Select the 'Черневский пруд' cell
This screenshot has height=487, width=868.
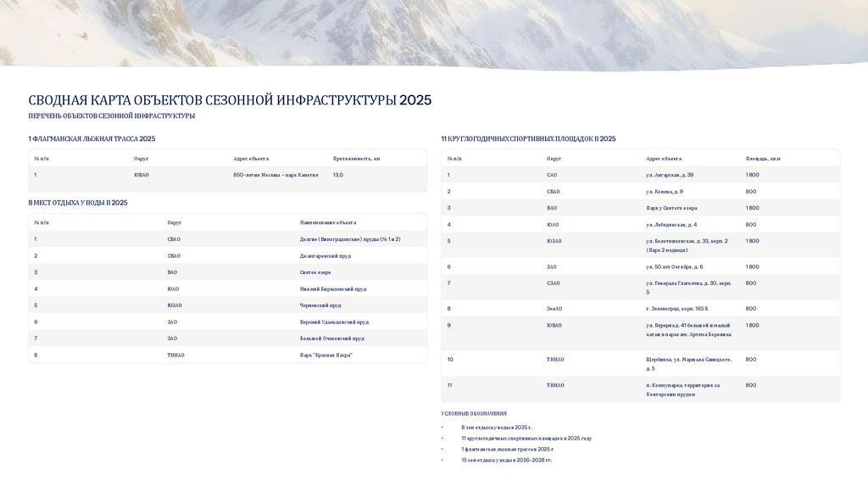(320, 305)
